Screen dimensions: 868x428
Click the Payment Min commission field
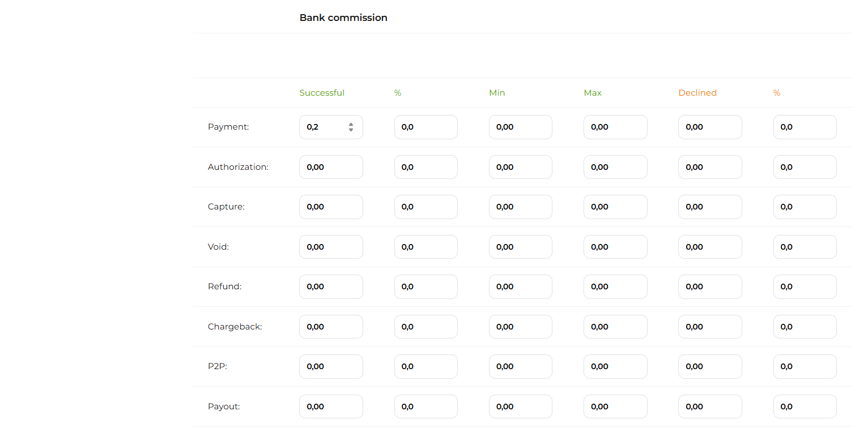pos(520,127)
